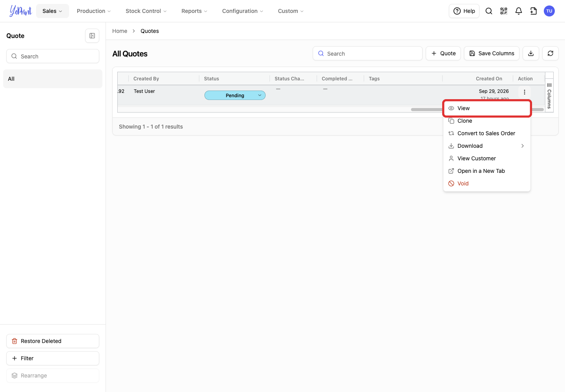Choose Clone in the context menu
The height and width of the screenshot is (392, 565).
[487, 121]
